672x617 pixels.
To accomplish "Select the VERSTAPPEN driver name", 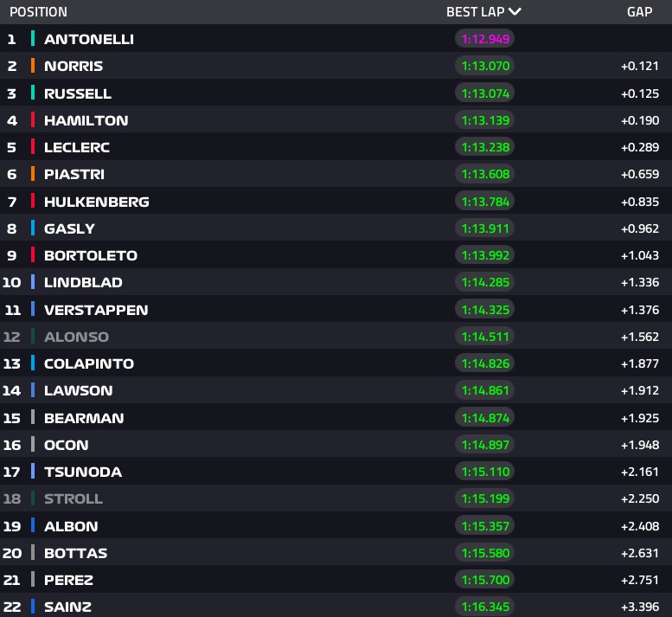I will coord(96,310).
